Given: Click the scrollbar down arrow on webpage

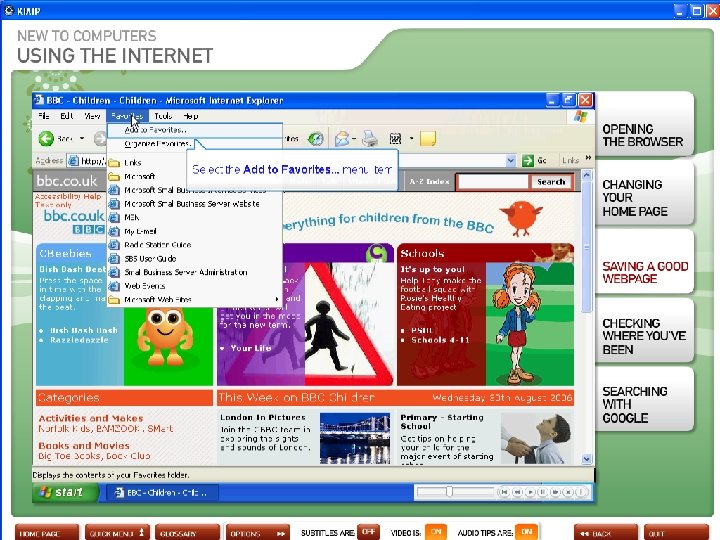Looking at the screenshot, I should [x=586, y=459].
